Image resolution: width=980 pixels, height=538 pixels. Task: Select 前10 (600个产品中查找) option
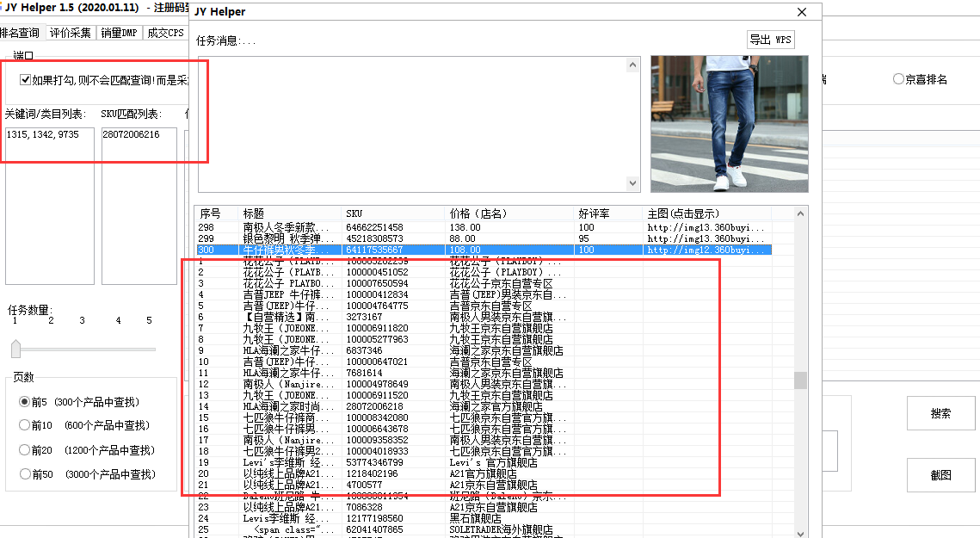[24, 425]
